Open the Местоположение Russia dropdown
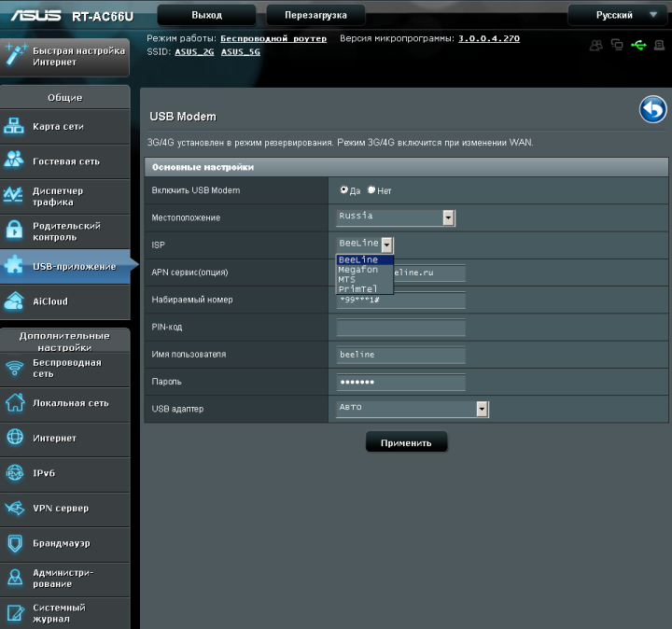The width and height of the screenshot is (672, 629). 395,217
